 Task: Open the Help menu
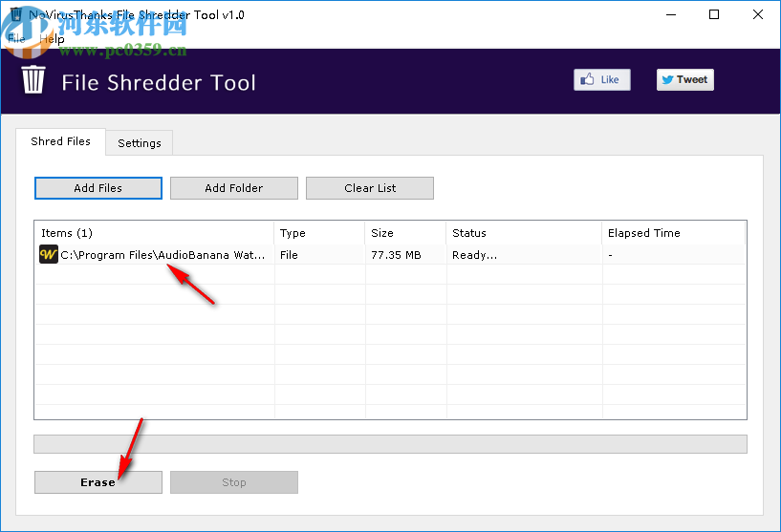52,39
